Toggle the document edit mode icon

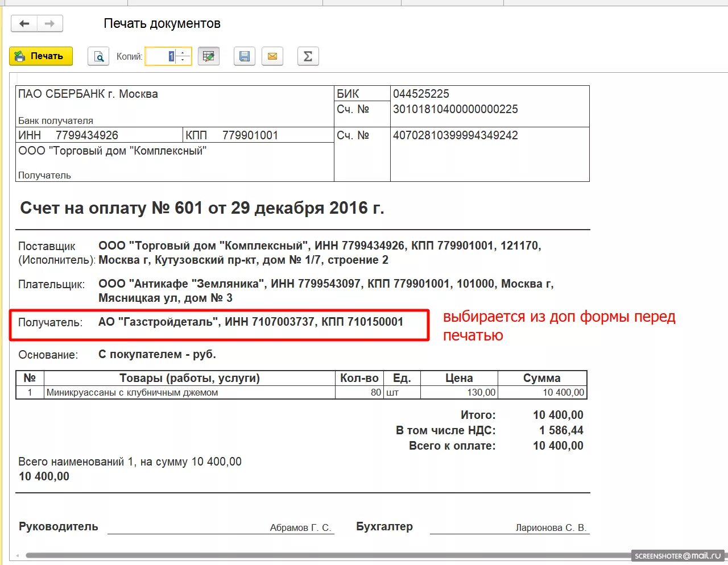tap(209, 56)
